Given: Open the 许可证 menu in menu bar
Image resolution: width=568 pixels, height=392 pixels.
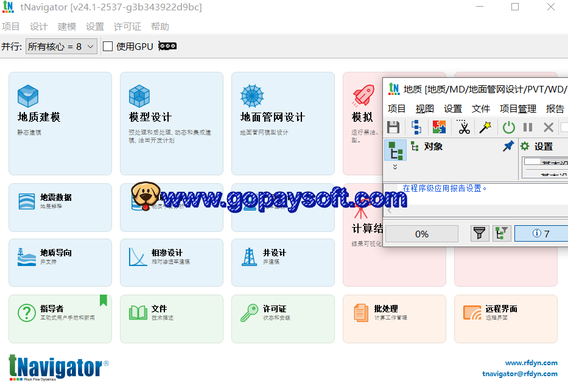Looking at the screenshot, I should [127, 26].
